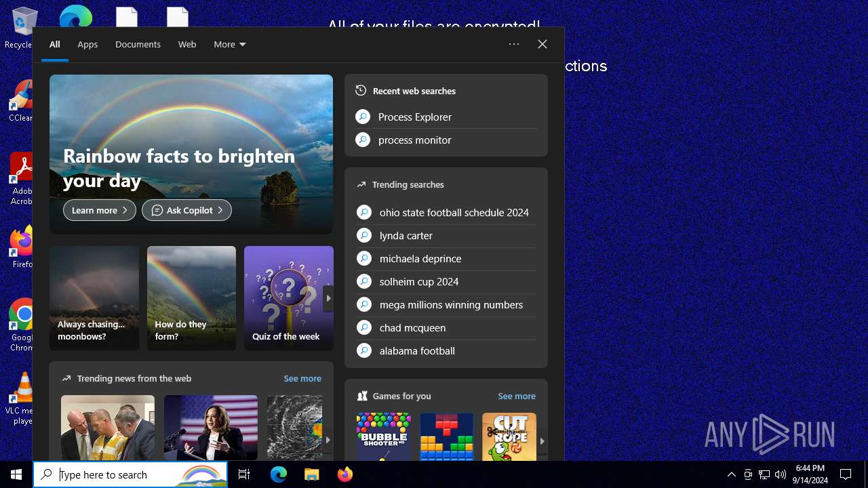
Task: Select recent search 'Process Explorer'
Action: coord(446,117)
